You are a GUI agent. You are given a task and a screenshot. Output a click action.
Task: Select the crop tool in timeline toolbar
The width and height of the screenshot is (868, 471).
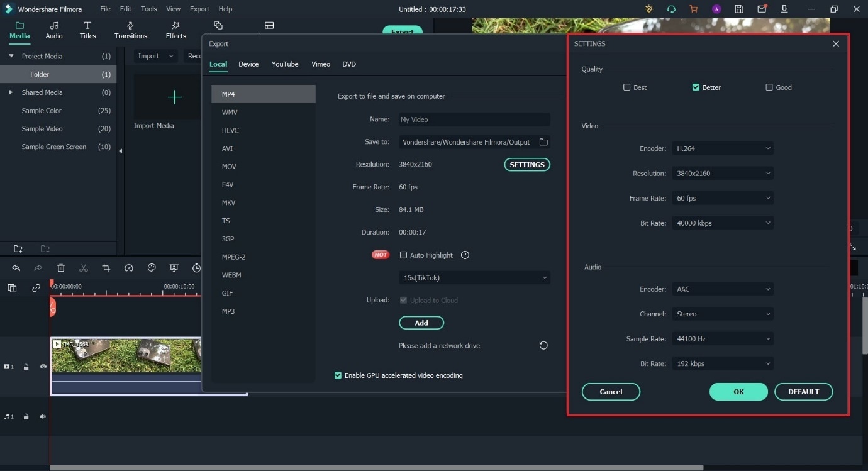[106, 268]
